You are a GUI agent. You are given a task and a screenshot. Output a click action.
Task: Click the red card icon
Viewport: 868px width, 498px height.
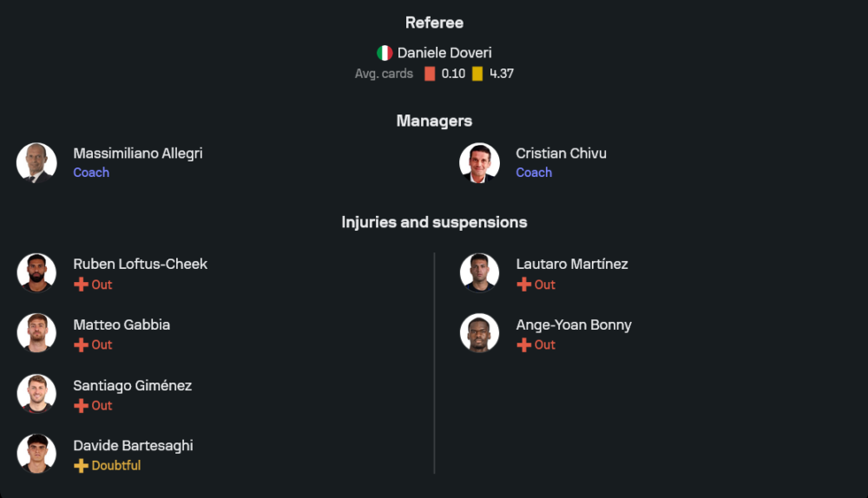430,74
